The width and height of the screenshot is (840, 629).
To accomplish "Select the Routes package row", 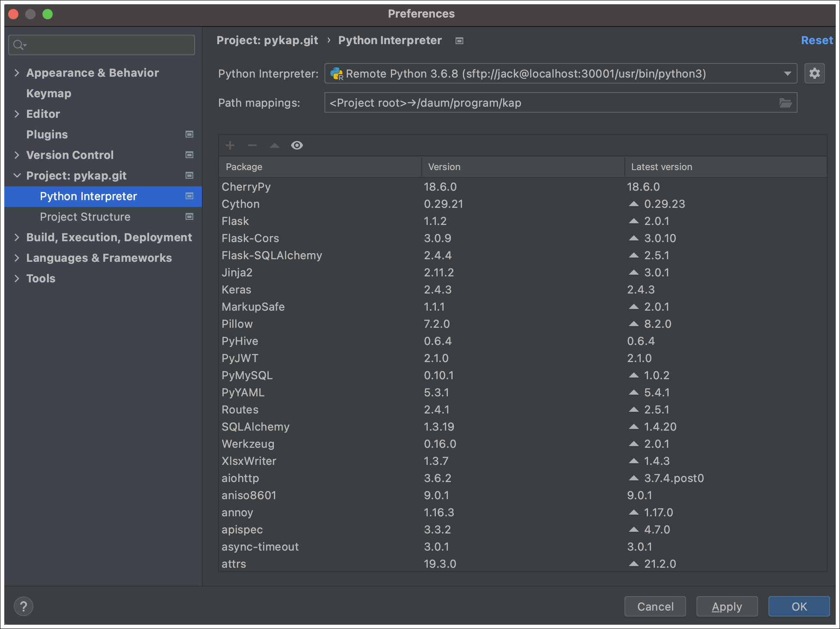I will pyautogui.click(x=522, y=410).
